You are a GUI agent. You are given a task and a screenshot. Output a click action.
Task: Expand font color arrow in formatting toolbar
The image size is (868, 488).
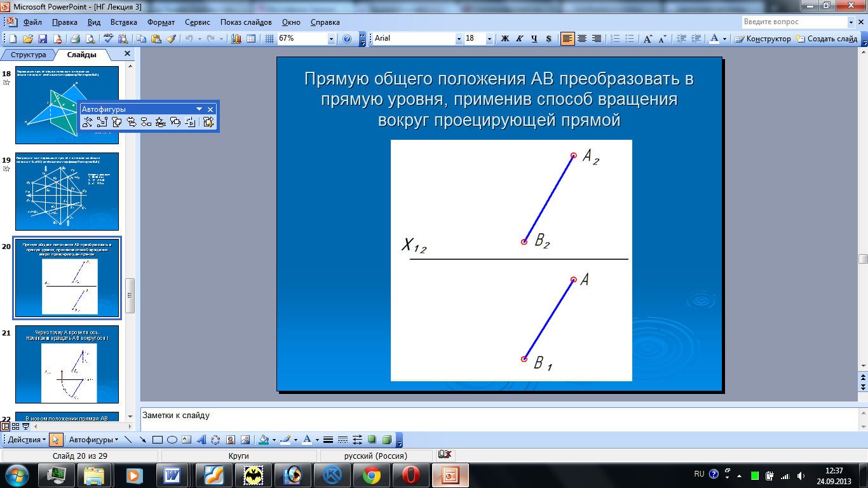coord(725,39)
